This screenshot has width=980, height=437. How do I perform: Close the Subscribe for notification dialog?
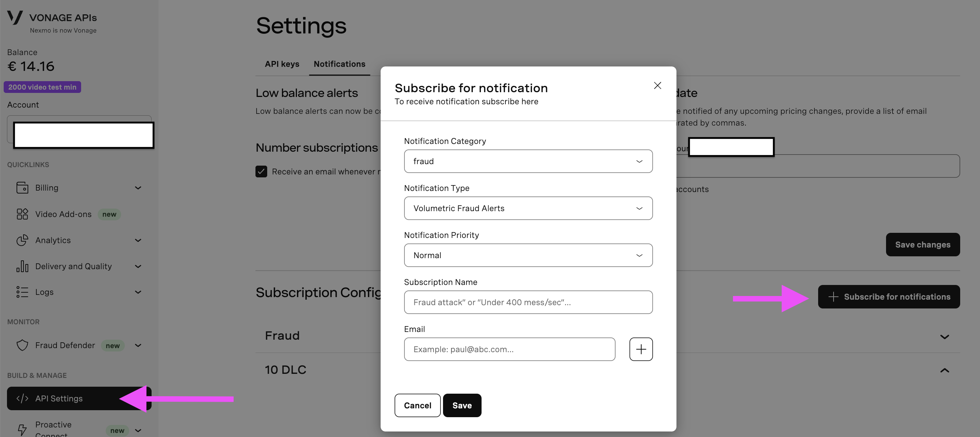(x=657, y=85)
